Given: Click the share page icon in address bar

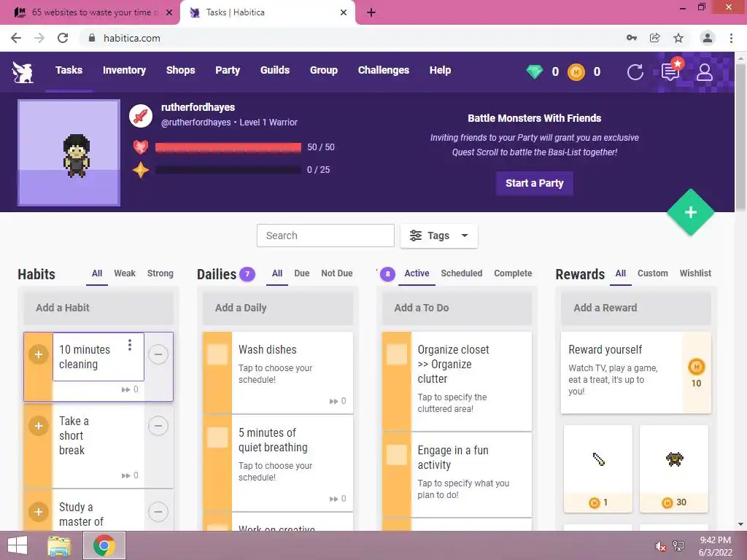Looking at the screenshot, I should (655, 38).
